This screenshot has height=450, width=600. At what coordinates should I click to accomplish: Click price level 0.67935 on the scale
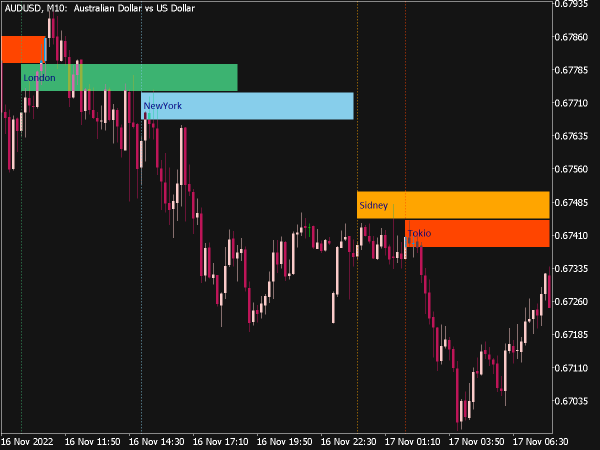pyautogui.click(x=571, y=4)
